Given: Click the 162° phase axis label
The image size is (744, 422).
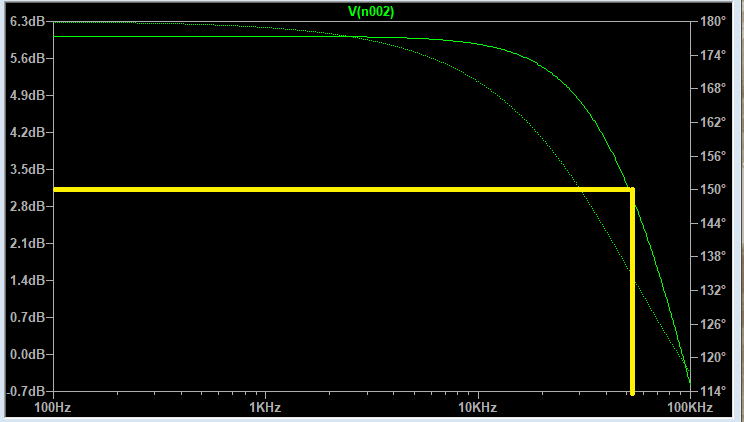Looking at the screenshot, I should (x=713, y=122).
